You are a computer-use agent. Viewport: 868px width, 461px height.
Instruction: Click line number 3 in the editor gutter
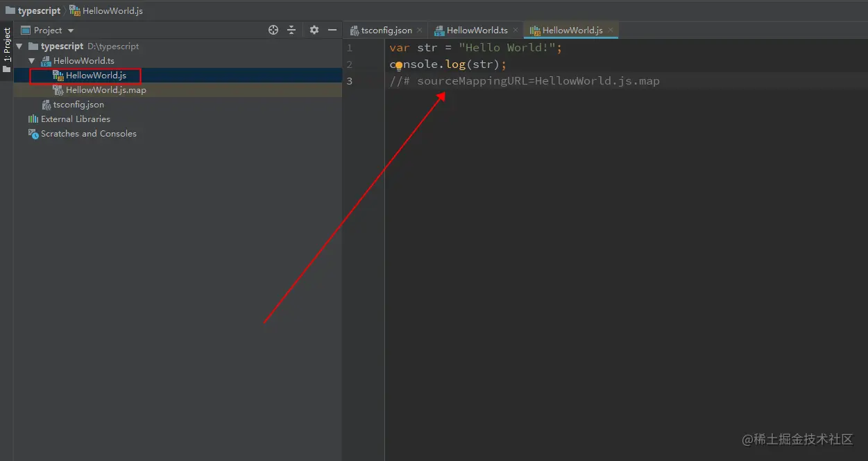point(350,81)
